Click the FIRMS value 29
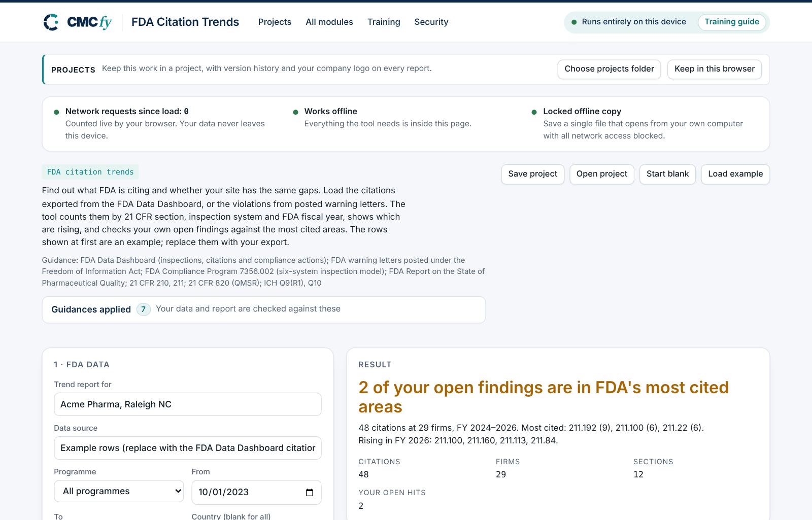 (x=501, y=474)
